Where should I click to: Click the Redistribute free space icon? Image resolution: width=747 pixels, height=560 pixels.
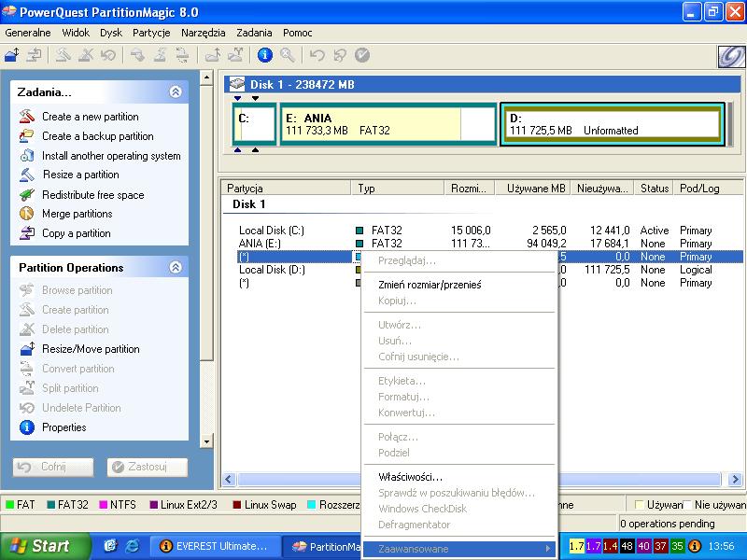[x=27, y=194]
